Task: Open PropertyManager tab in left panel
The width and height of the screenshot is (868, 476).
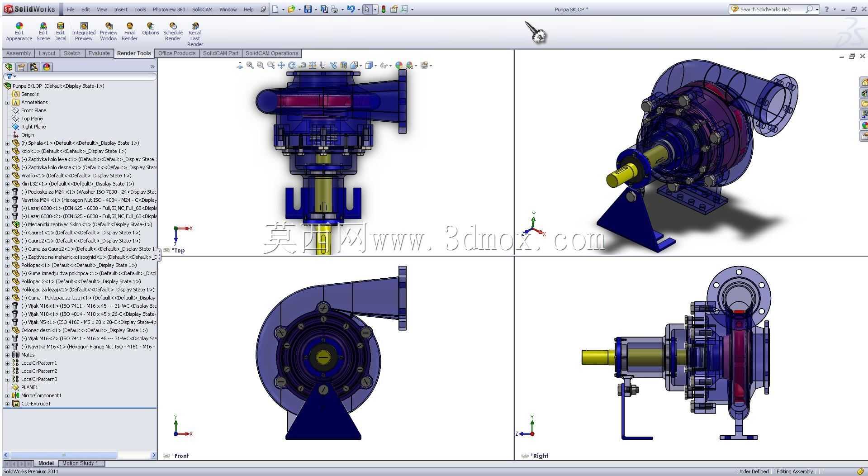Action: (x=21, y=67)
